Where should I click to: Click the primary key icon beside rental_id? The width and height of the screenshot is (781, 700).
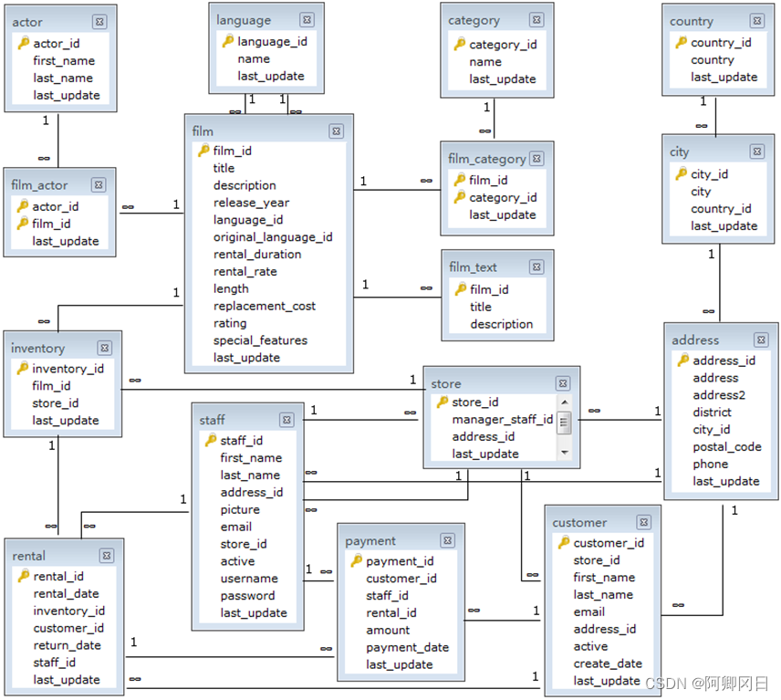click(x=24, y=576)
